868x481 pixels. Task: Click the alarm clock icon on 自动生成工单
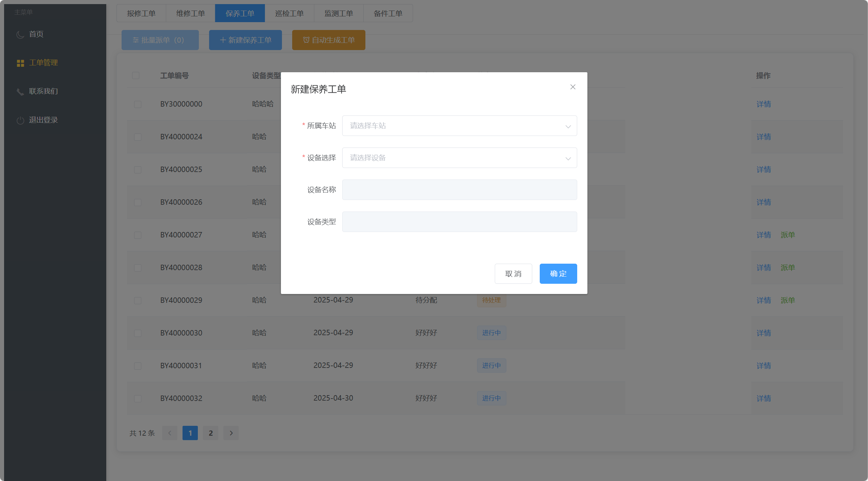tap(306, 40)
